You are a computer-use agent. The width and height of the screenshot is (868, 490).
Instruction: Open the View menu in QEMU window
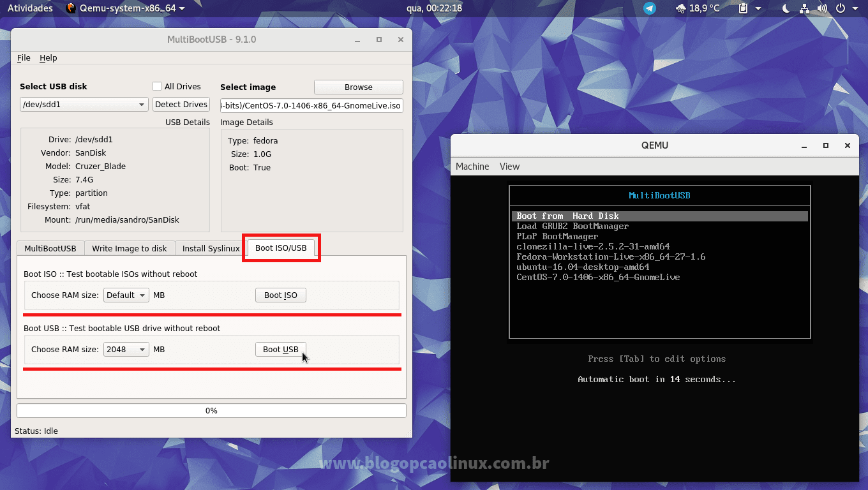pos(509,166)
